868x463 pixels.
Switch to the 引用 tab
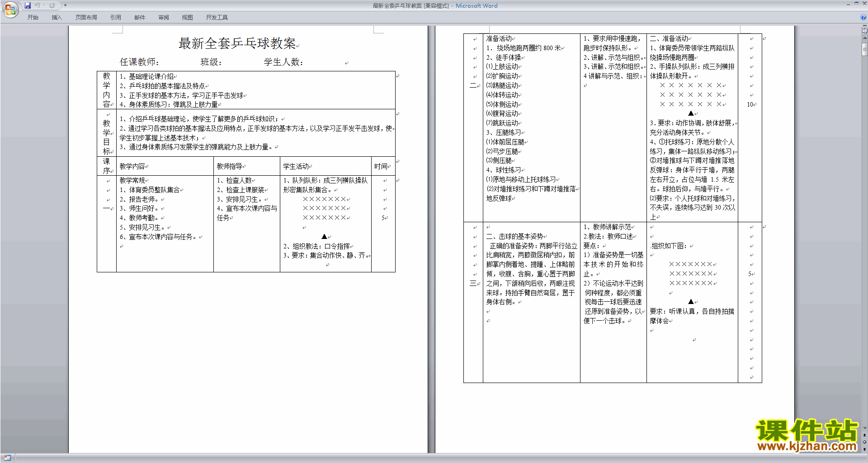coord(116,18)
